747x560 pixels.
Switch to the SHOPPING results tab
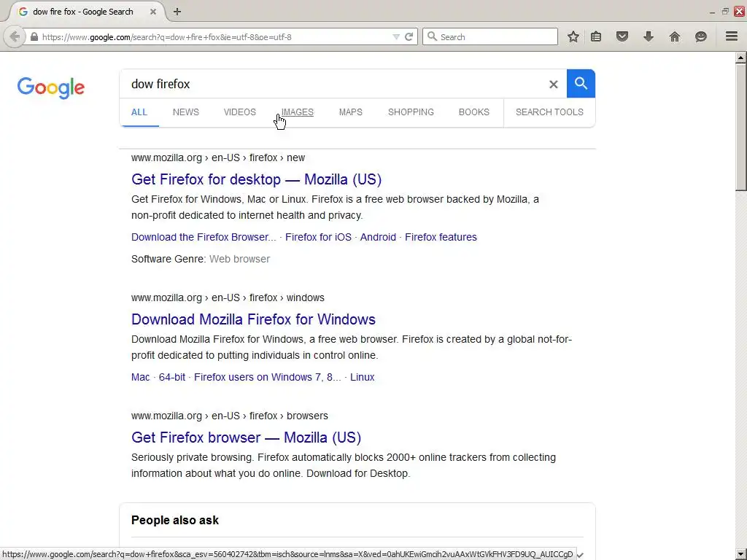click(411, 112)
